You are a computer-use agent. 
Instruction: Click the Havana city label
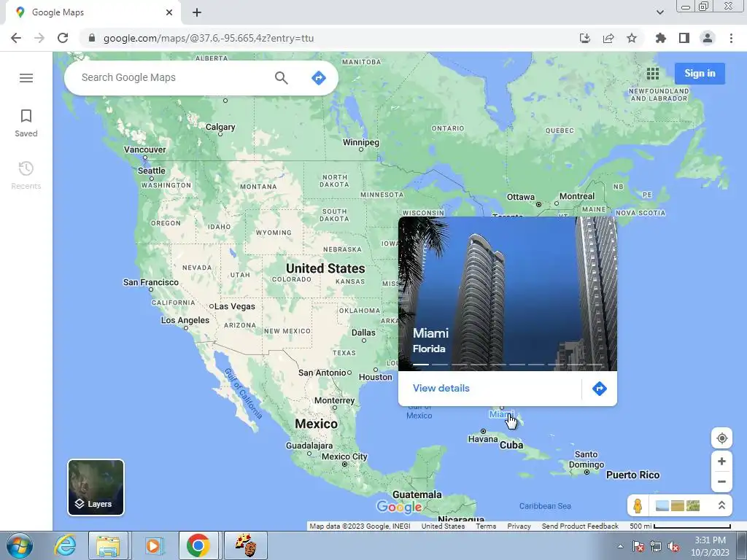483,438
